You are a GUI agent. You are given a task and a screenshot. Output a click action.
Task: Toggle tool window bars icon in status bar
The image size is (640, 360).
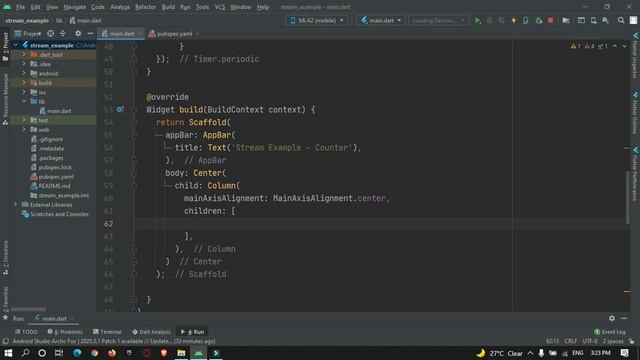[x=5, y=341]
